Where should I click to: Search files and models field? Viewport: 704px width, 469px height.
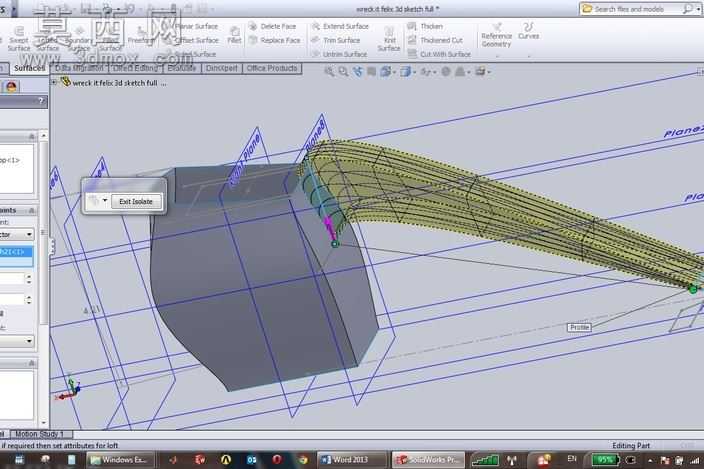[x=638, y=9]
